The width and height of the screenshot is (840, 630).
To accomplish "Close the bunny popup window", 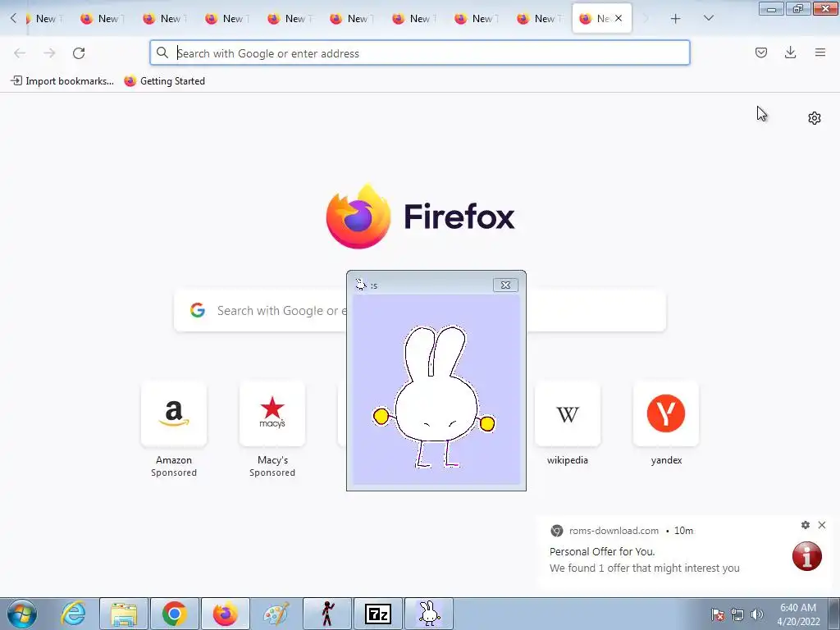I will point(505,285).
